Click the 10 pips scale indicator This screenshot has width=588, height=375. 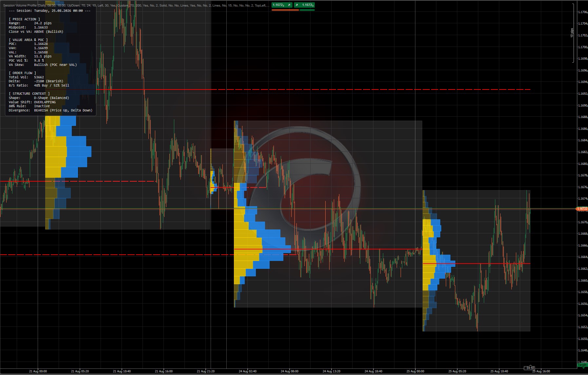572,33
